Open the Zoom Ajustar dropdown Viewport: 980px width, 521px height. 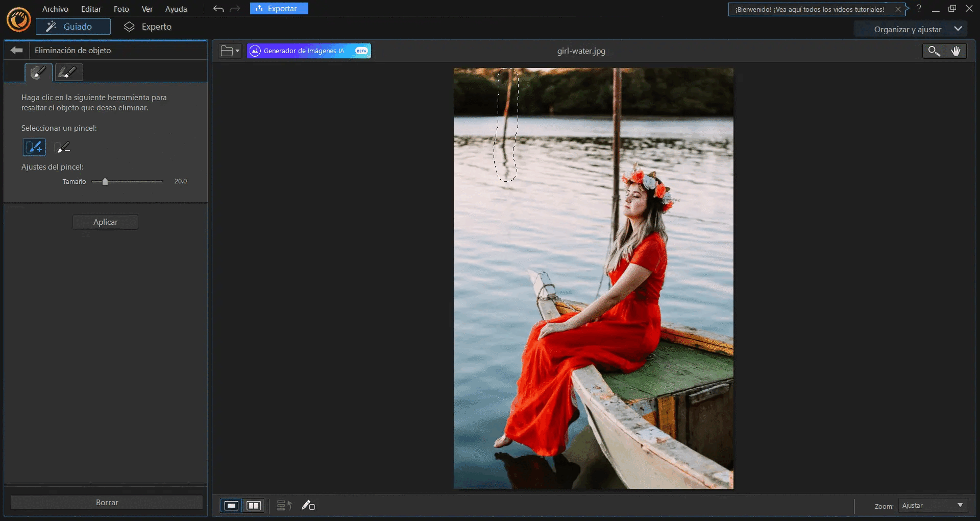click(x=933, y=506)
